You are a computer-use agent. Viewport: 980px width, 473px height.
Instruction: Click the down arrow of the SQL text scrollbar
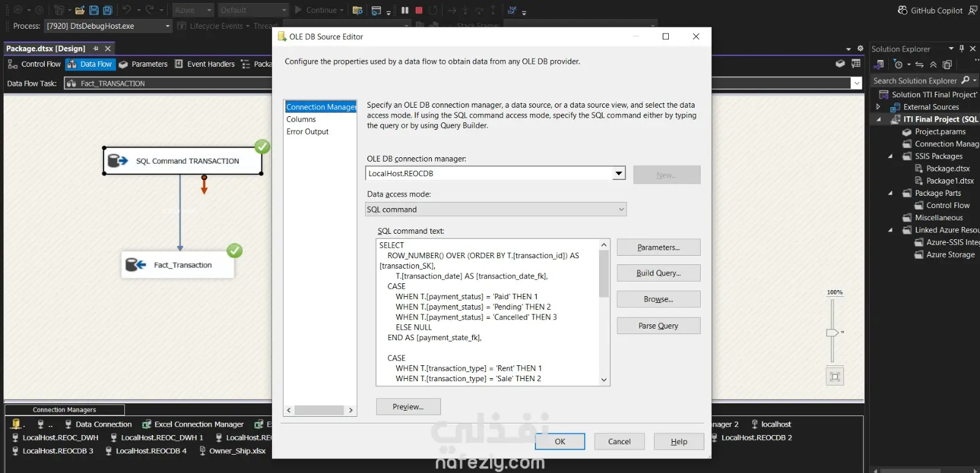(604, 379)
